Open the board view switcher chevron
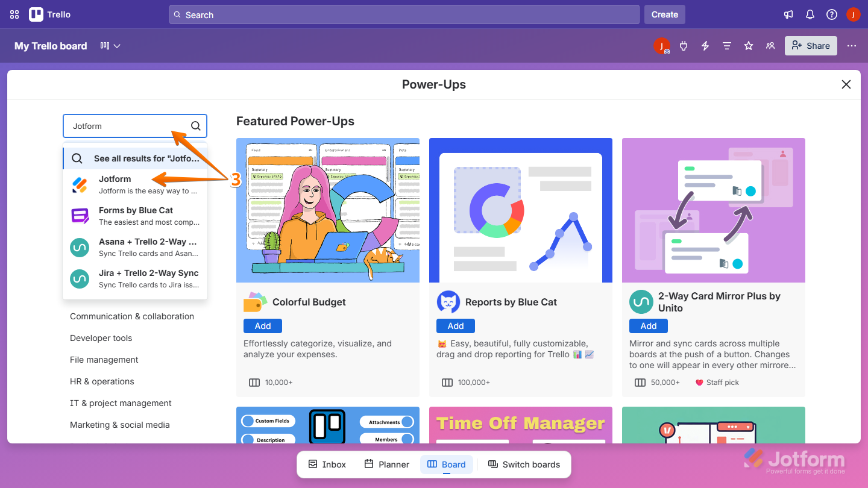Screen dimensions: 868x488 [118, 45]
